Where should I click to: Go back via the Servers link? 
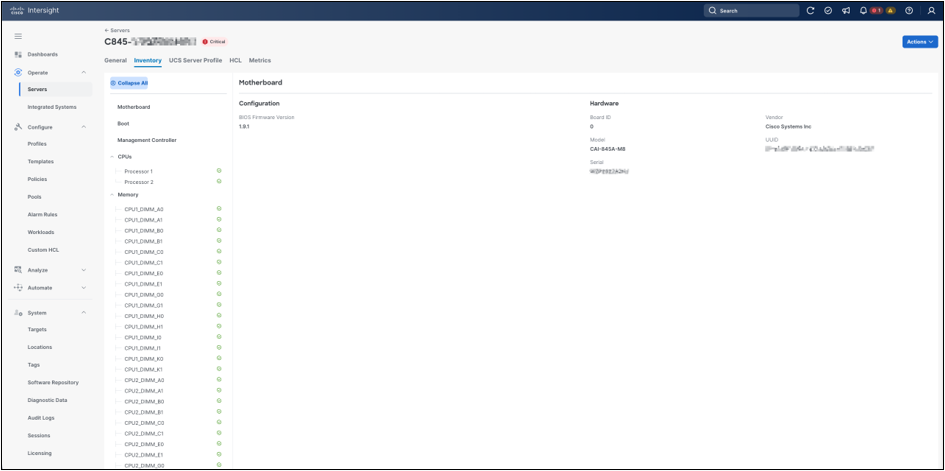tap(117, 30)
